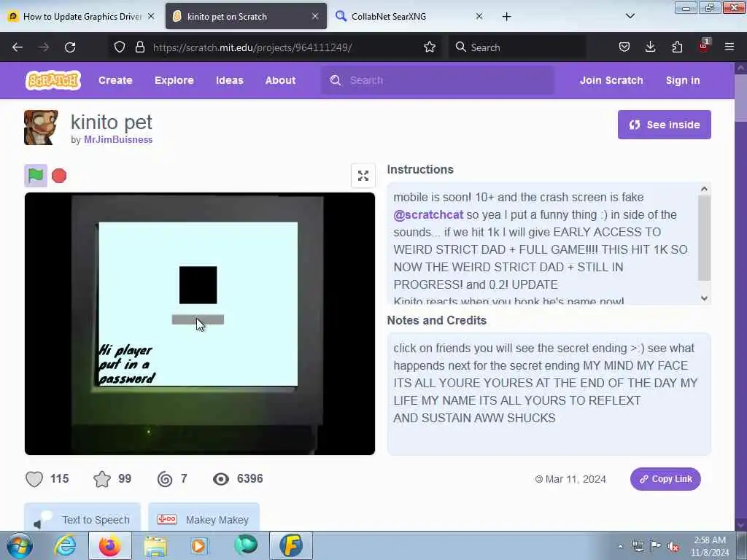Show site security padlock info
This screenshot has width=747, height=560.
(139, 47)
